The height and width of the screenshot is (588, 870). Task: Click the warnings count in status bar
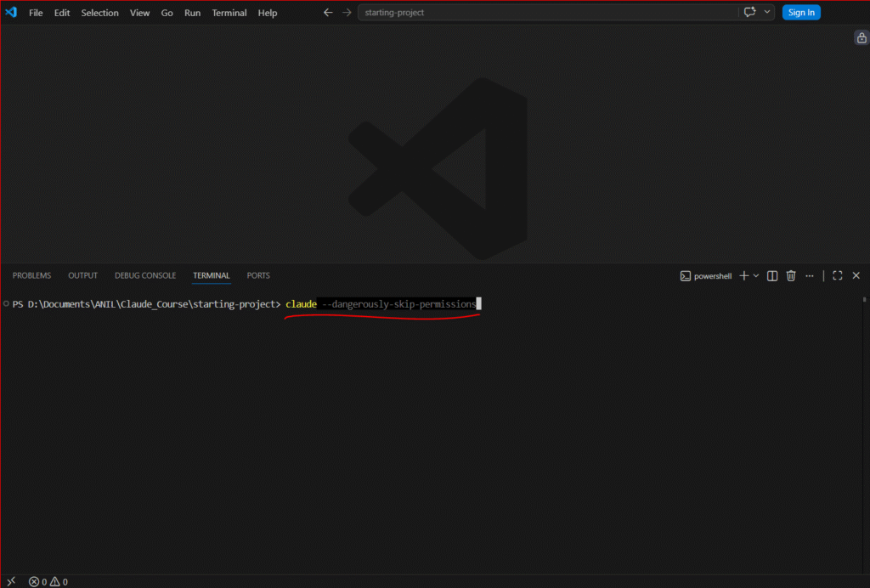click(x=59, y=582)
